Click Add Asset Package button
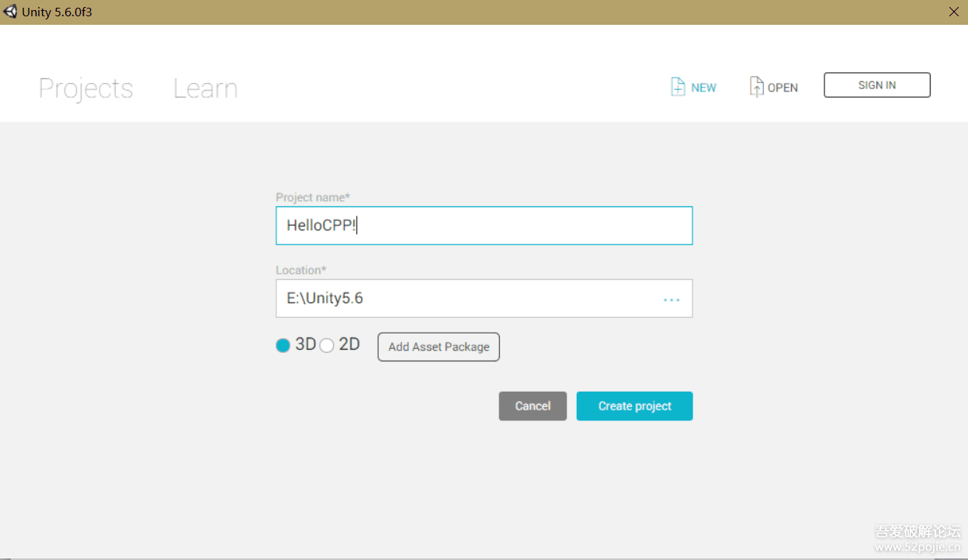 439,347
